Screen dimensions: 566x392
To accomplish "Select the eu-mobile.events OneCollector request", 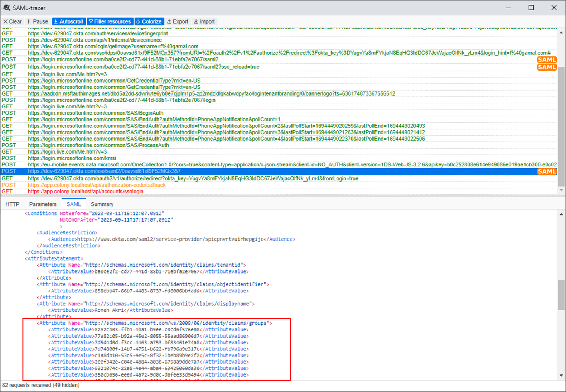I will click(279, 164).
